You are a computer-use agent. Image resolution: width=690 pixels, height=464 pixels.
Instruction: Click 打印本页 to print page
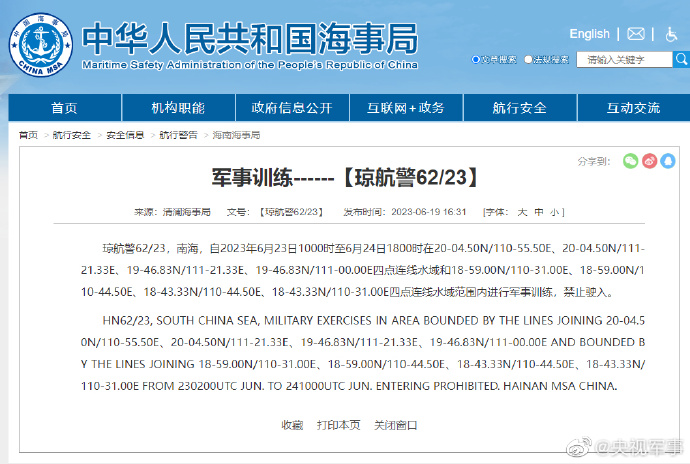[x=338, y=425]
